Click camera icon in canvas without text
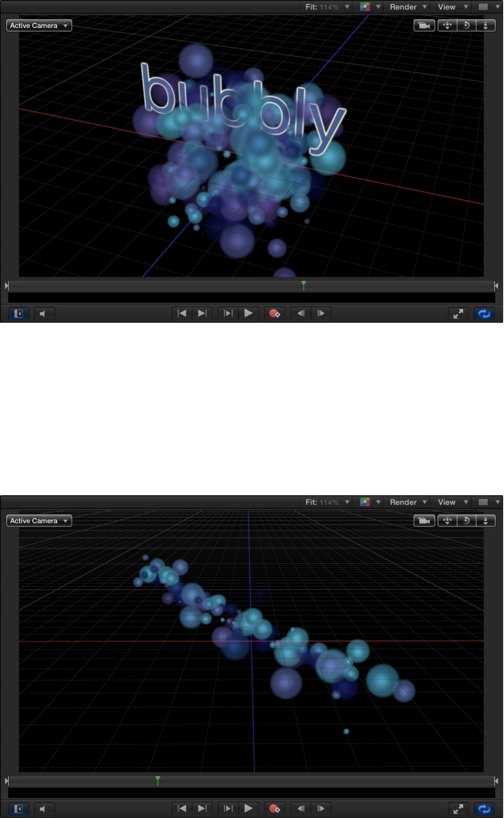 tap(424, 521)
